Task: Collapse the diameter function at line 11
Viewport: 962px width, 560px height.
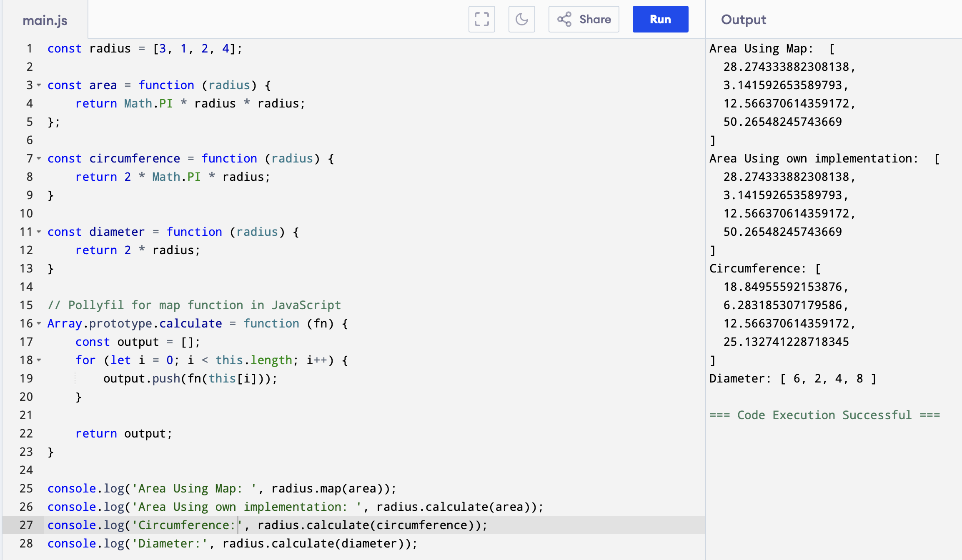Action: click(x=39, y=232)
